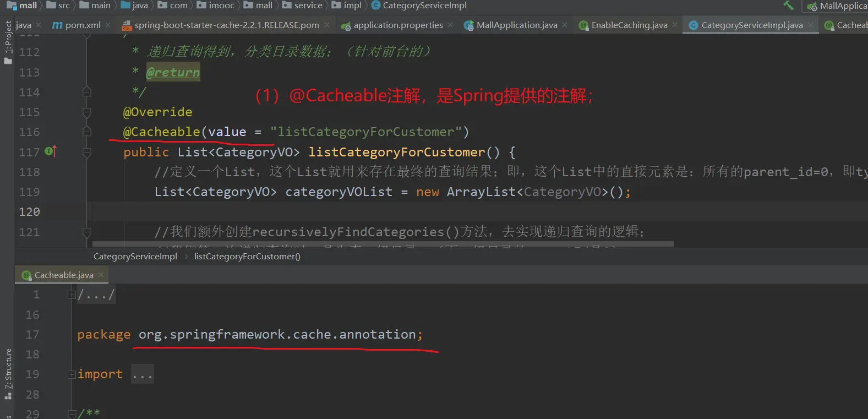Navigate to service package in navigation bar
Image resolution: width=868 pixels, height=419 pixels.
tap(303, 6)
